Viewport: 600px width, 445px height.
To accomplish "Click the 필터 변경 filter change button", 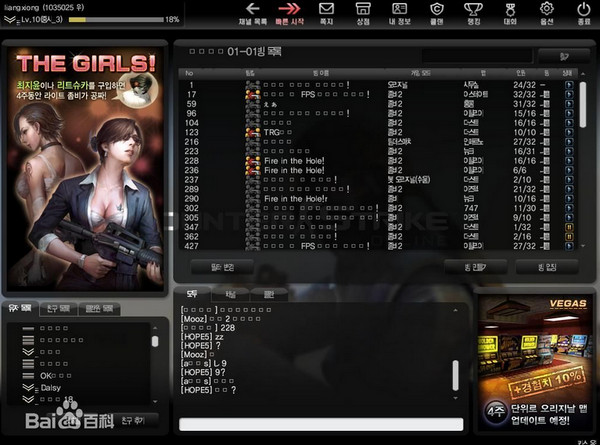I will pyautogui.click(x=222, y=267).
